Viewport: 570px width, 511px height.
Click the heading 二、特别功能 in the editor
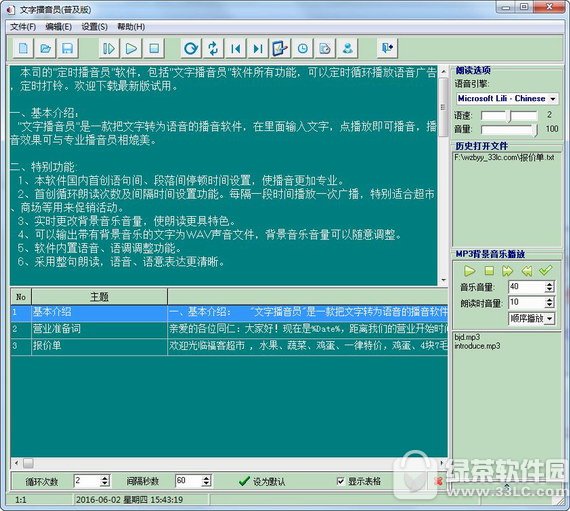43,167
